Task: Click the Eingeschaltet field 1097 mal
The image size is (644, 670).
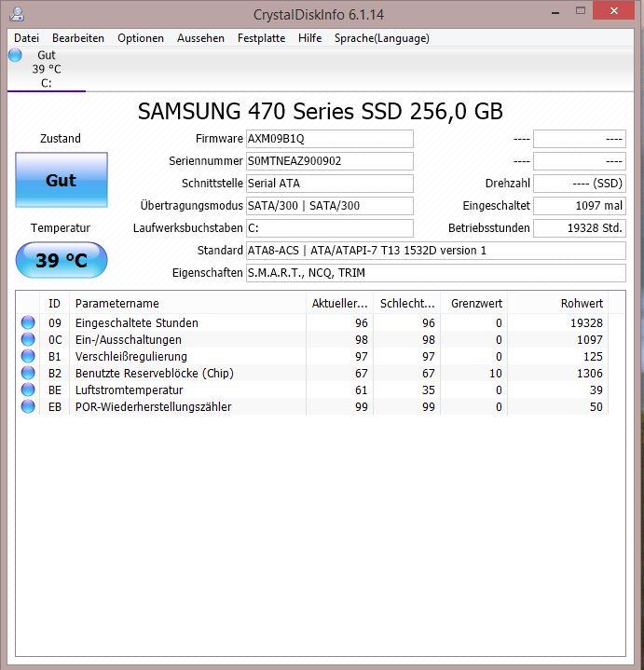Action: pyautogui.click(x=580, y=206)
